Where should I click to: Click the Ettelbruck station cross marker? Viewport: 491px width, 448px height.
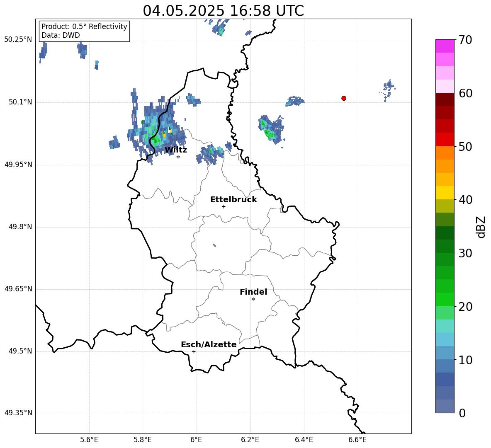coord(224,206)
